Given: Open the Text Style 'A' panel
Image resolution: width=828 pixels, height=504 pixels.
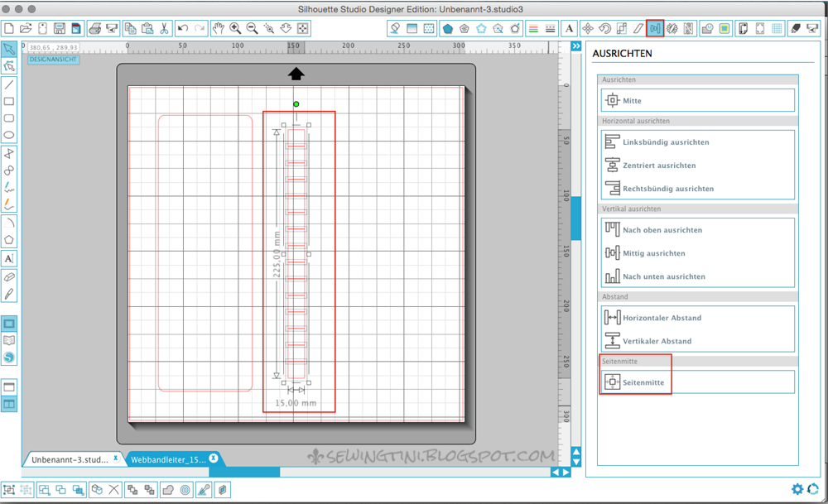Looking at the screenshot, I should [569, 28].
